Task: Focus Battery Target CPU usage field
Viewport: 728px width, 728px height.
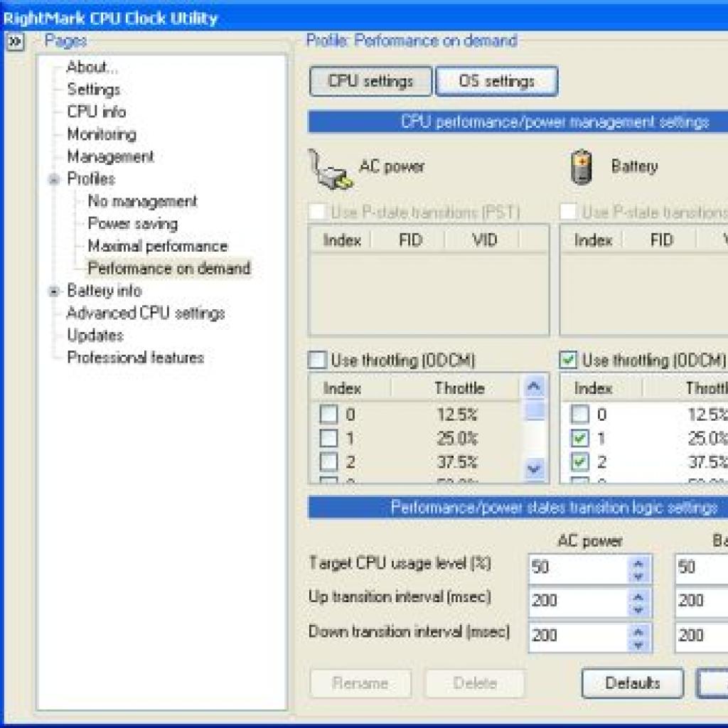Action: click(x=702, y=568)
